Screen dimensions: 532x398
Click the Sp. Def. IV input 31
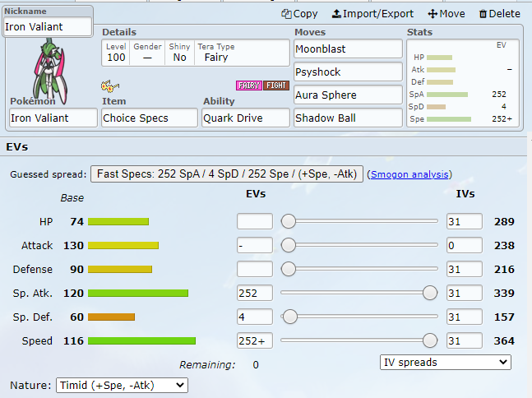(464, 317)
